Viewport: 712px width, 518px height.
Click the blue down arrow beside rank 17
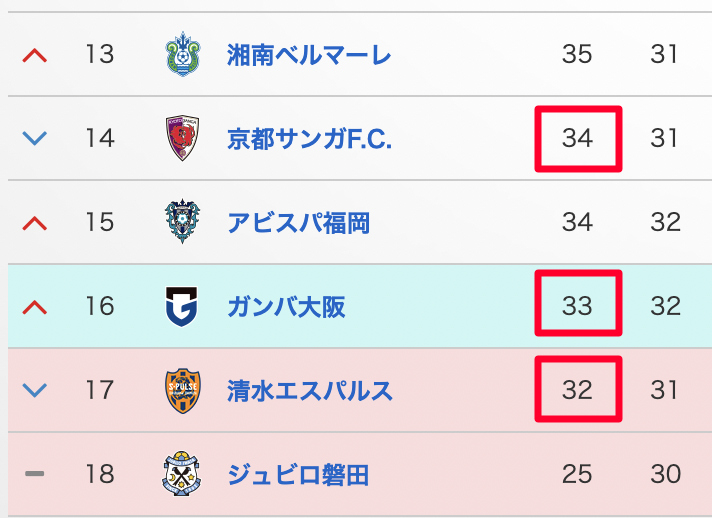pyautogui.click(x=35, y=390)
